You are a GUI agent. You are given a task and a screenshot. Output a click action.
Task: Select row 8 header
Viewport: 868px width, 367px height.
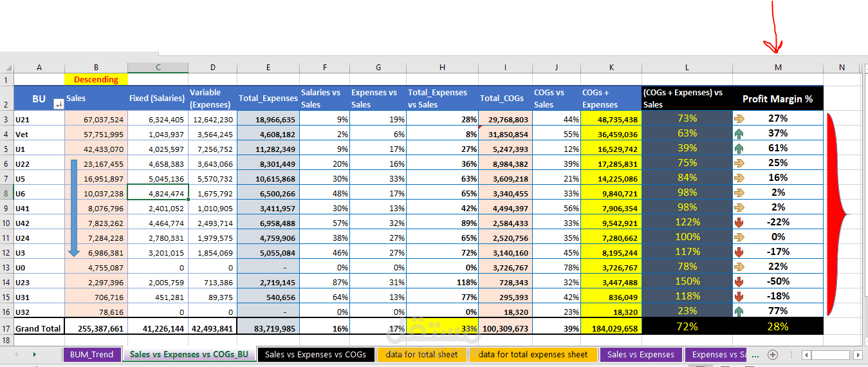click(x=6, y=193)
